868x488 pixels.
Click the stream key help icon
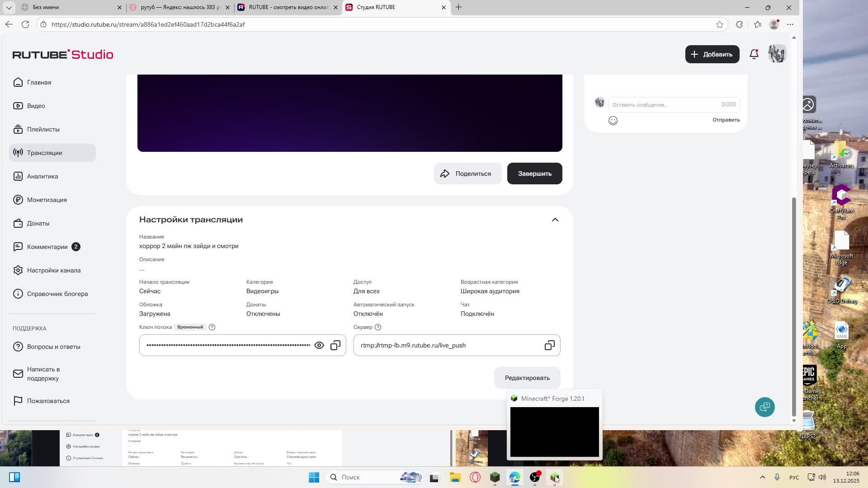tap(212, 327)
